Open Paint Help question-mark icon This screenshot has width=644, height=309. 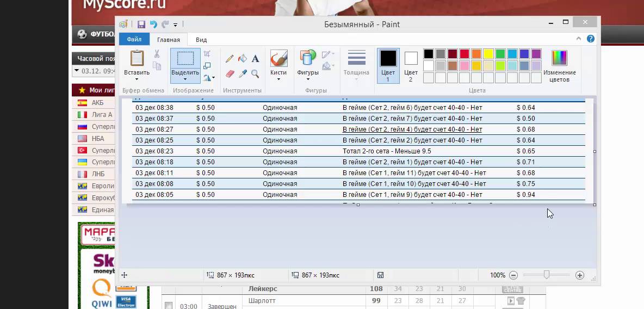coord(591,39)
